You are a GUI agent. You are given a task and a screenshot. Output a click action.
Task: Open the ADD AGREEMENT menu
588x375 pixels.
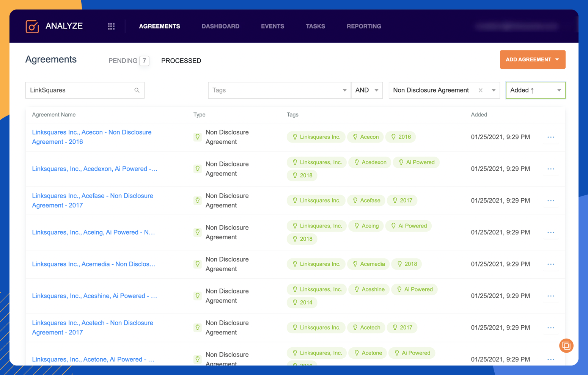(532, 60)
